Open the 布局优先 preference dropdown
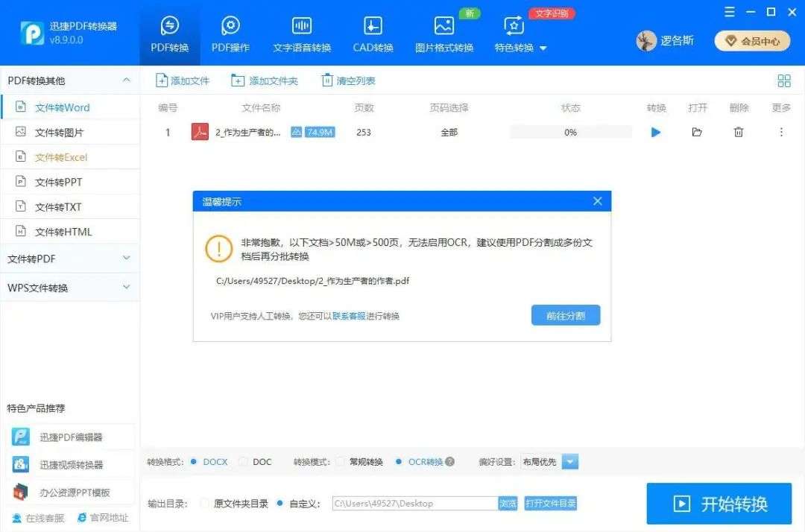Screen dimensions: 805x532 570,462
